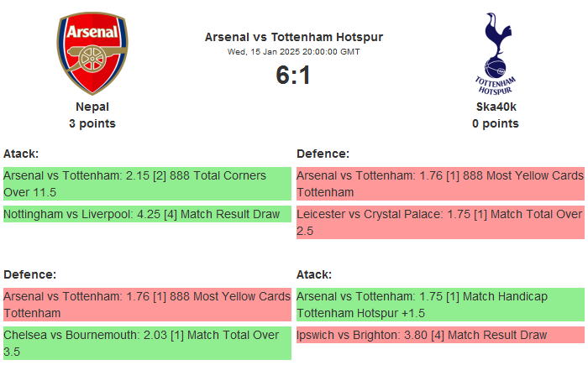Image resolution: width=588 pixels, height=386 pixels.
Task: Select Chelsea vs Bournemouth Over 3.5 bet
Action: click(146, 343)
